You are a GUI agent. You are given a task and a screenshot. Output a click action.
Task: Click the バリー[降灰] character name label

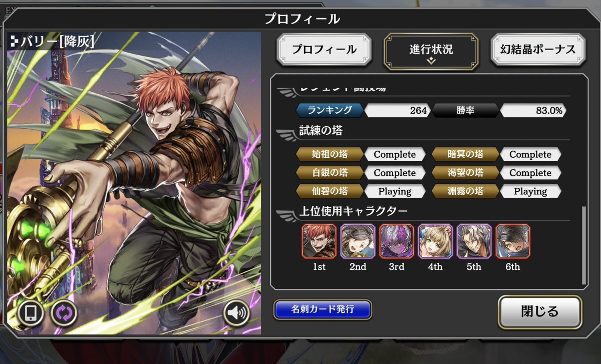(52, 42)
